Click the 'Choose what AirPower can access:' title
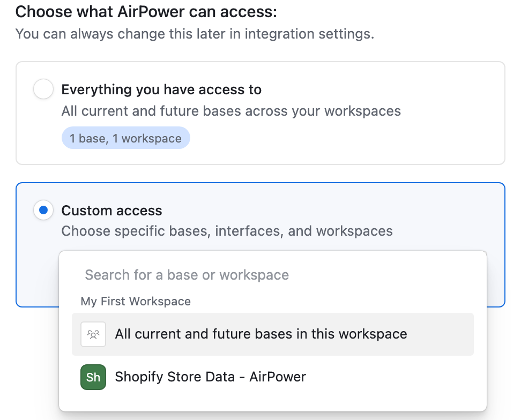Image resolution: width=521 pixels, height=420 pixels. coord(146,12)
